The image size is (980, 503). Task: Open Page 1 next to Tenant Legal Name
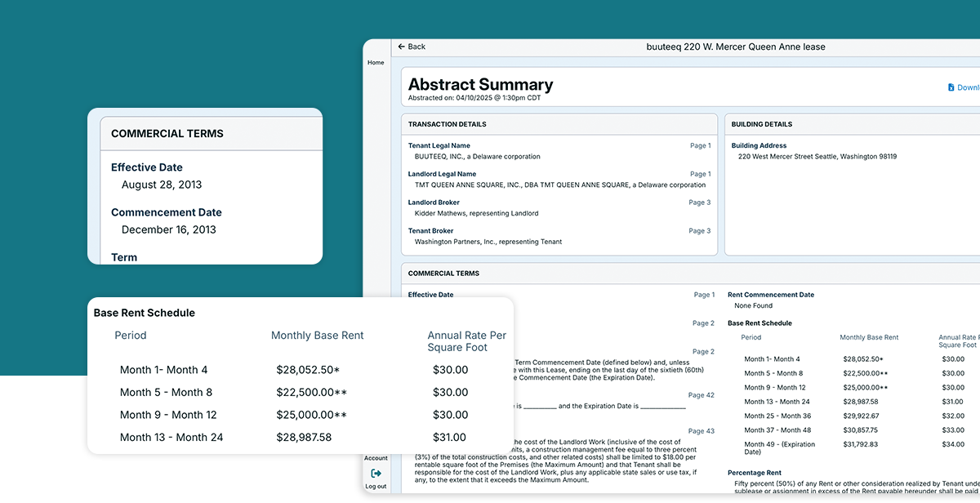700,145
